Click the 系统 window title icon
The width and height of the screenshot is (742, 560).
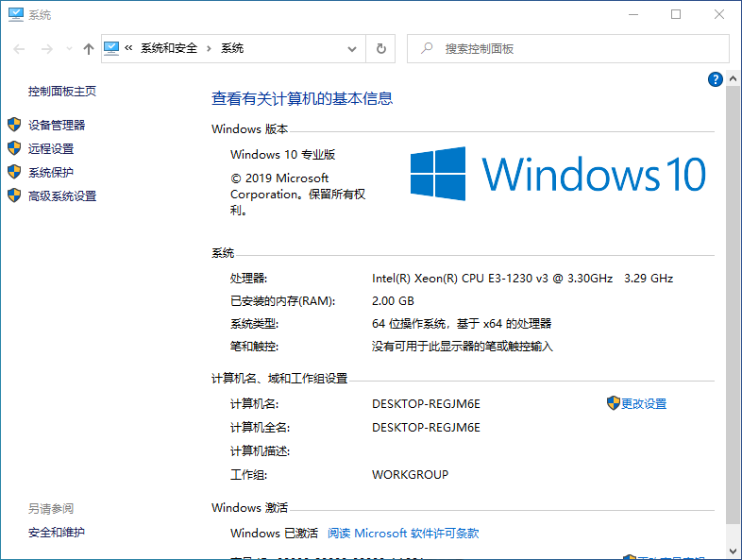point(15,15)
